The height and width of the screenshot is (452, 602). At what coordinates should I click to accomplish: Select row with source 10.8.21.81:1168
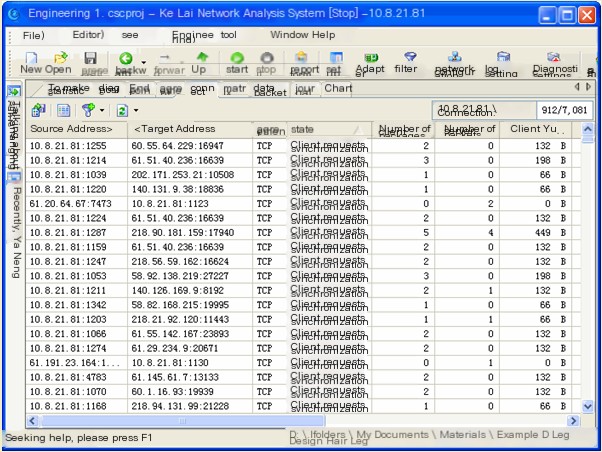click(x=304, y=406)
